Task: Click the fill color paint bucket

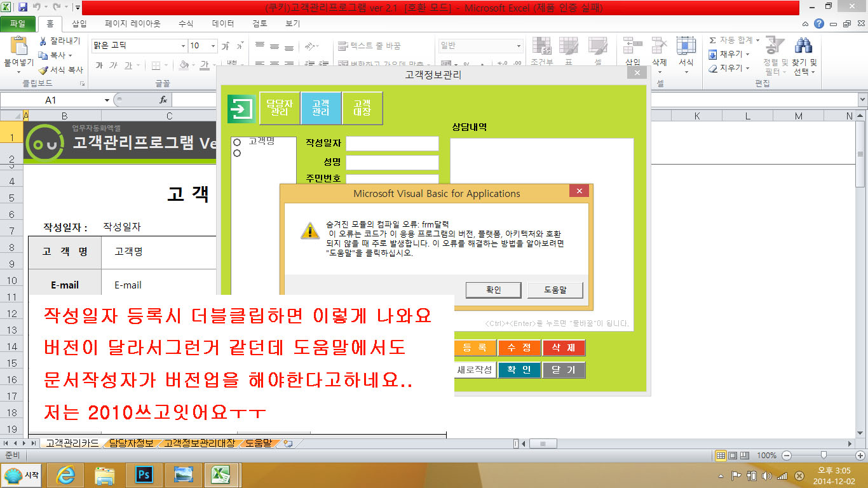Action: tap(183, 65)
